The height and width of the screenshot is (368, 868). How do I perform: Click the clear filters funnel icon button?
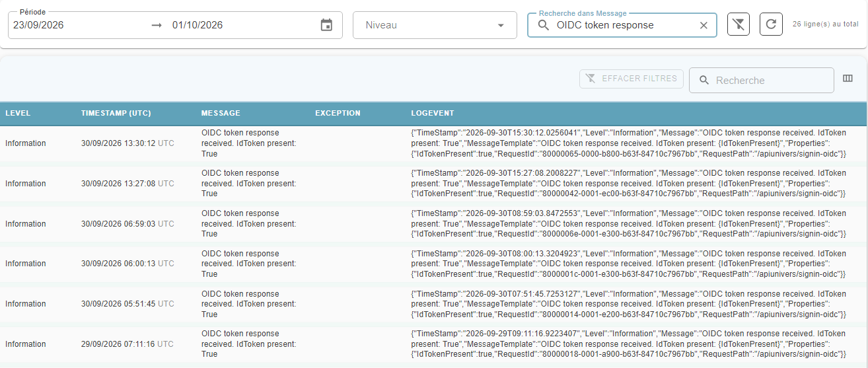pos(739,24)
